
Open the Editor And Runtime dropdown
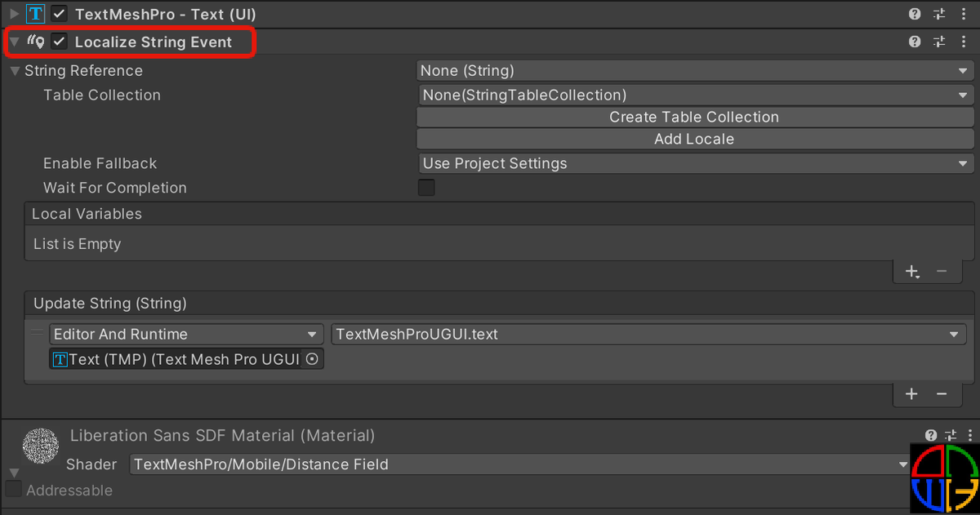(185, 335)
